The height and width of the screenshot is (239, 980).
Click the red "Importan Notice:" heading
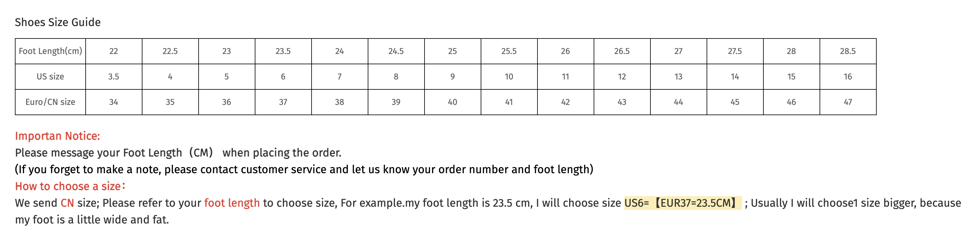point(57,136)
